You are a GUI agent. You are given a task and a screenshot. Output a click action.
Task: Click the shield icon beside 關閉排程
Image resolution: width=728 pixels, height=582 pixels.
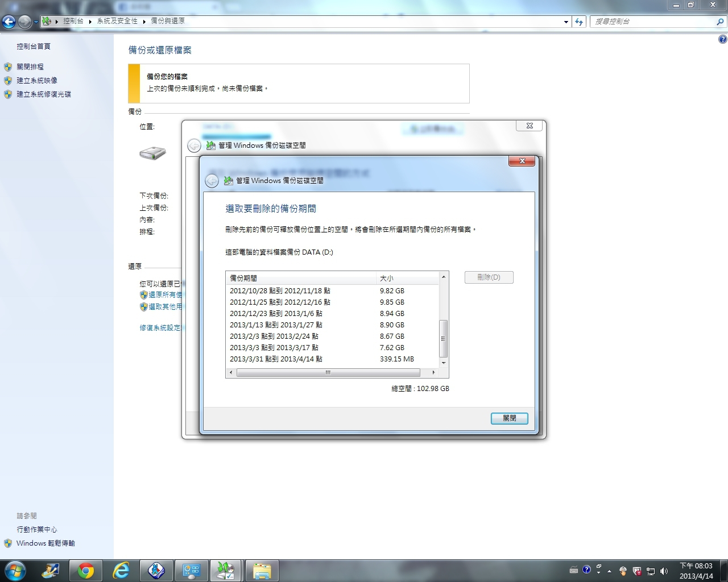(8, 67)
